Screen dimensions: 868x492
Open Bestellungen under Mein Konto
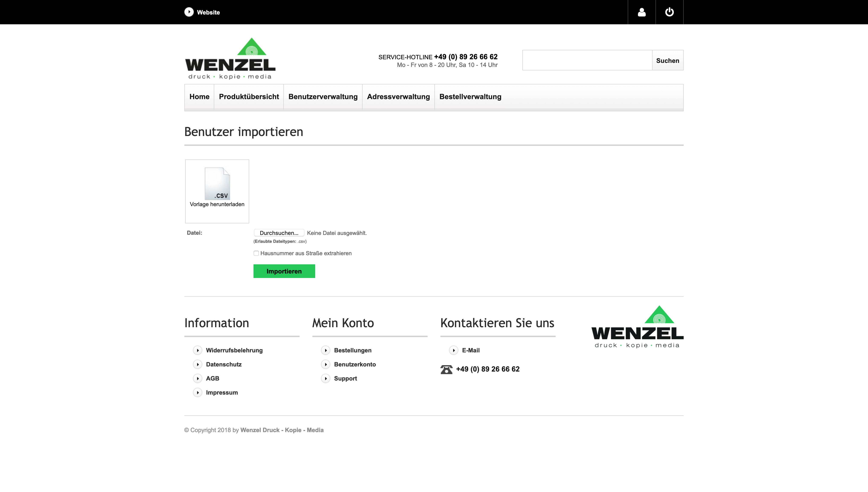[x=353, y=350]
